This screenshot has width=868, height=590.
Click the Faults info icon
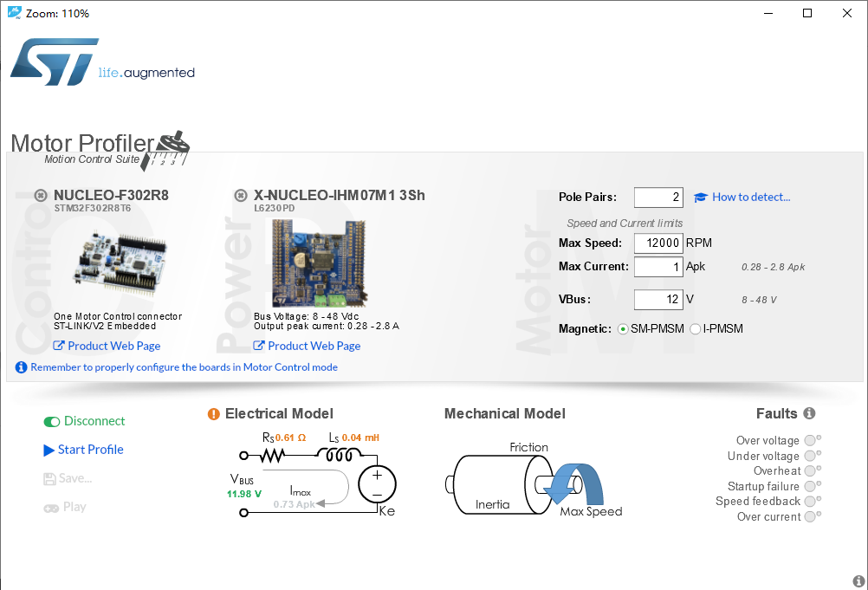(809, 413)
